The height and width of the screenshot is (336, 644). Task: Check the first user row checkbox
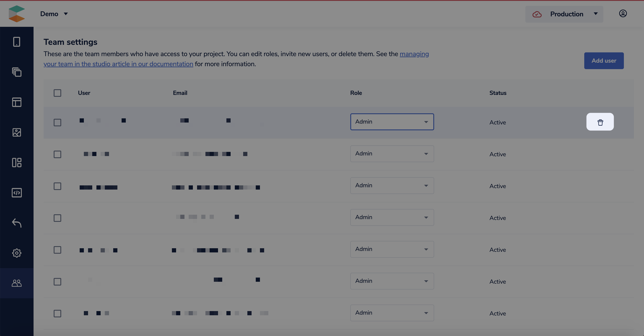(57, 122)
